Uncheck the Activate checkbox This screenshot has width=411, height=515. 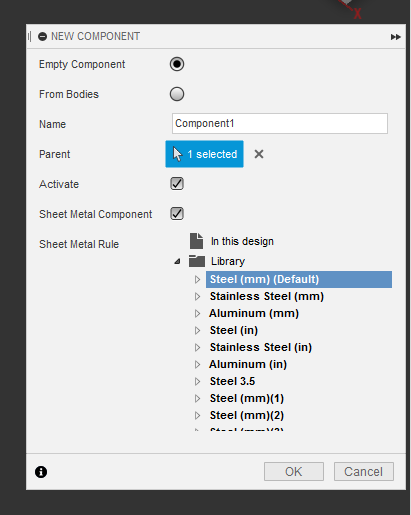177,184
